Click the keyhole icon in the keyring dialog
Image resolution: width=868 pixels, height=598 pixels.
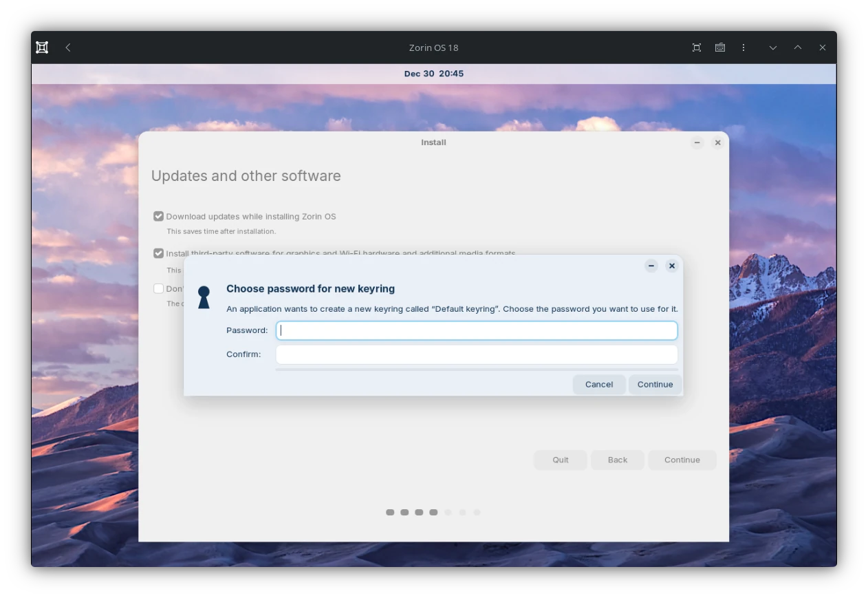coord(204,297)
